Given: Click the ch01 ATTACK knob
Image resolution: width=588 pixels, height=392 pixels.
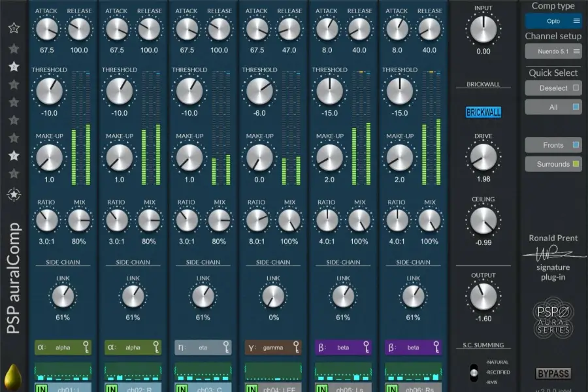Looking at the screenshot, I should (x=47, y=29).
